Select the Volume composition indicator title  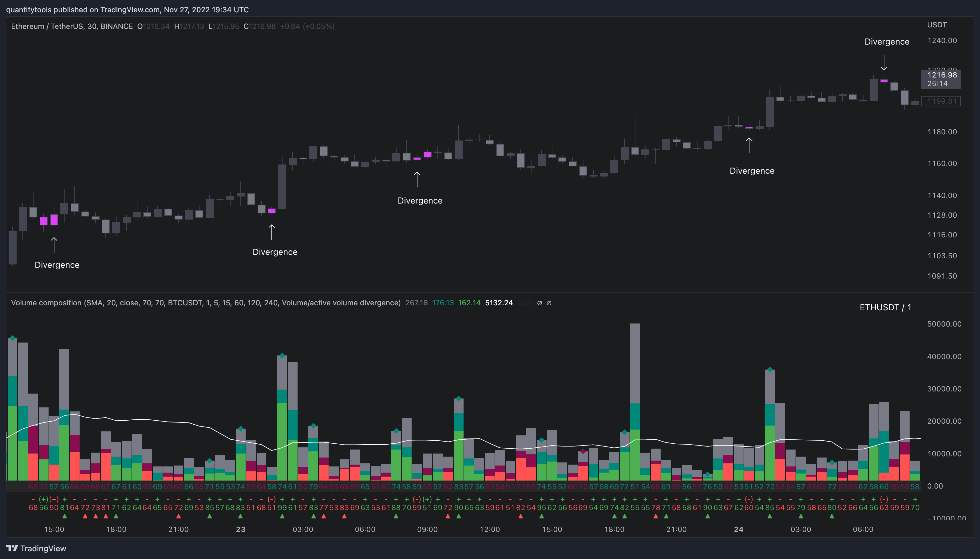tap(206, 303)
